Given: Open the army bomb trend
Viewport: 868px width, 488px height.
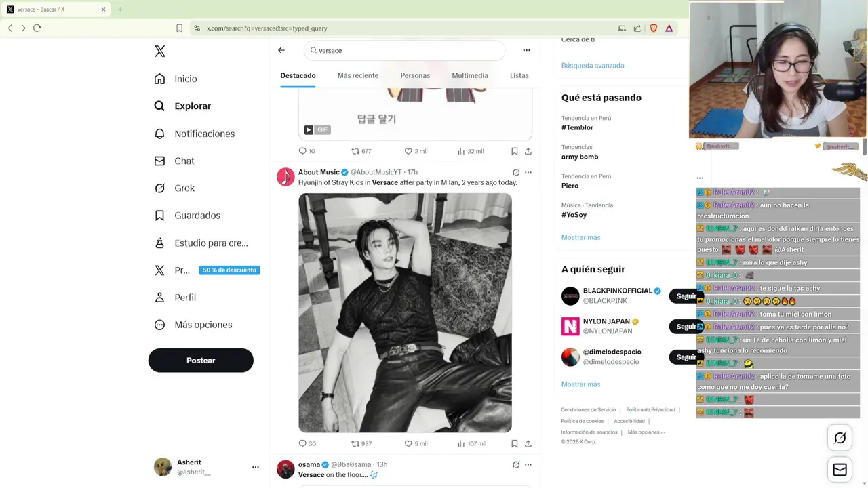Looking at the screenshot, I should pos(580,157).
